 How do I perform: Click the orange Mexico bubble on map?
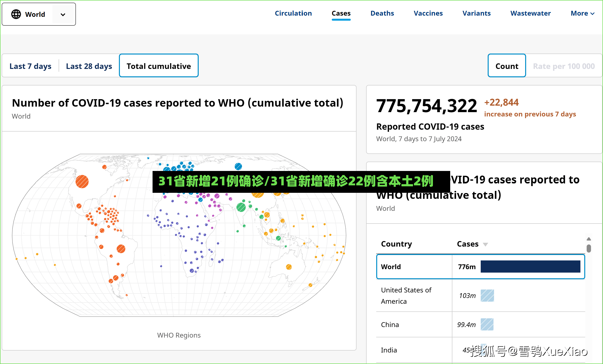[x=79, y=206]
